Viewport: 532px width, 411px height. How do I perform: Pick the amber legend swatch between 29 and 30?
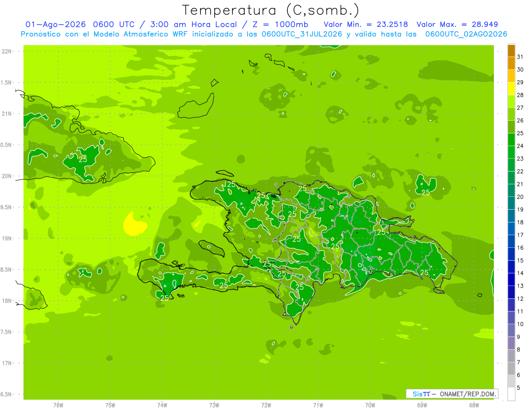coord(511,76)
